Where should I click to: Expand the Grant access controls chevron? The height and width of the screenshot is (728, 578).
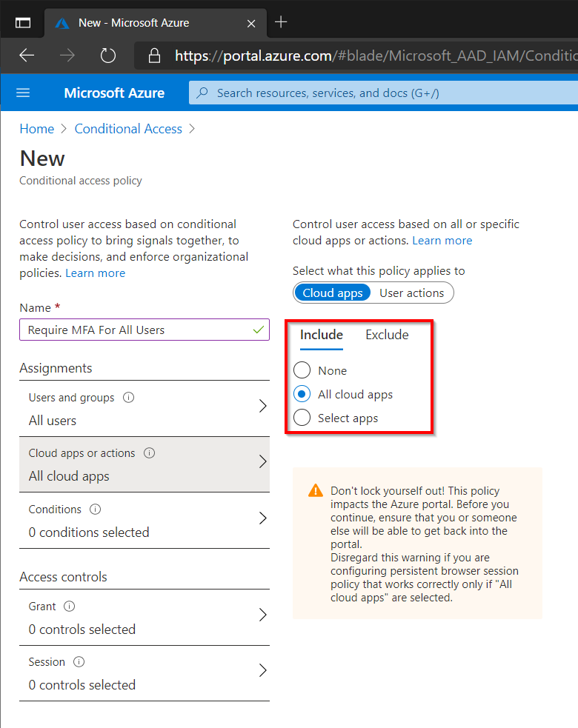click(262, 615)
